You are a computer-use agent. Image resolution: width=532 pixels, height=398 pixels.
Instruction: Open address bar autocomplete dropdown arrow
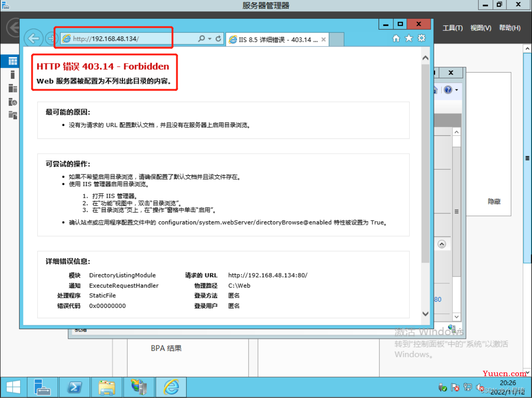point(209,39)
